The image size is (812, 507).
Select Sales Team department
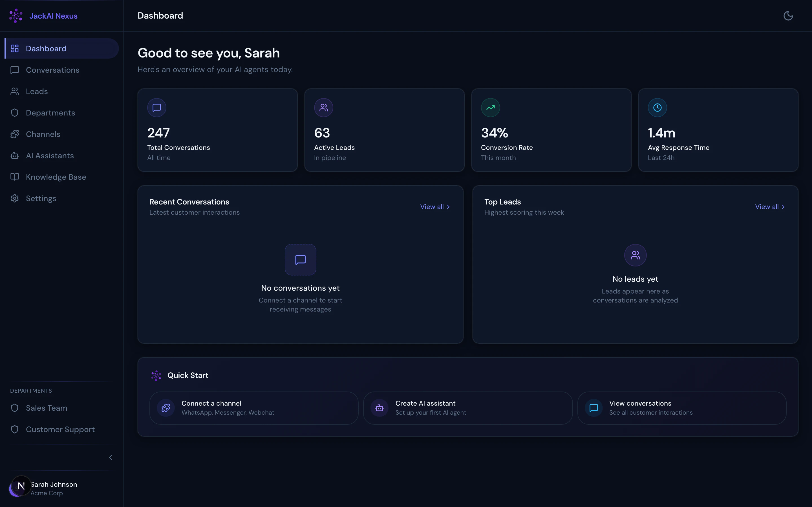pyautogui.click(x=46, y=408)
